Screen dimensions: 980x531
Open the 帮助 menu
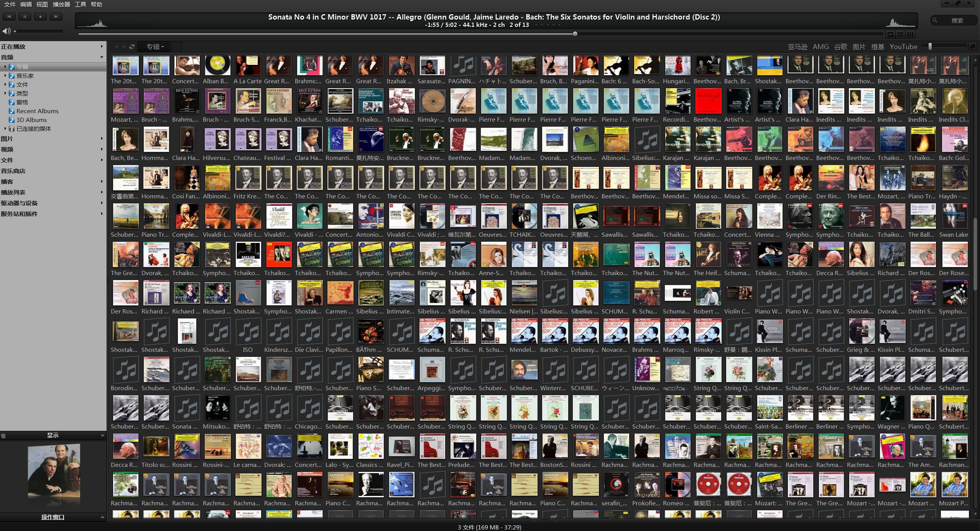point(97,4)
